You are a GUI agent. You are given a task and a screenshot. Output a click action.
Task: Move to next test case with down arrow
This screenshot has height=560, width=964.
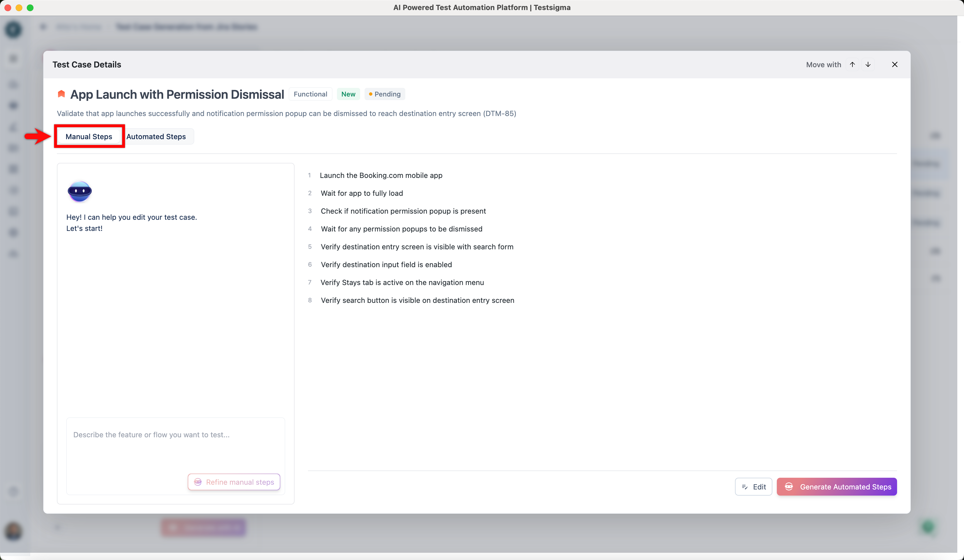(868, 65)
